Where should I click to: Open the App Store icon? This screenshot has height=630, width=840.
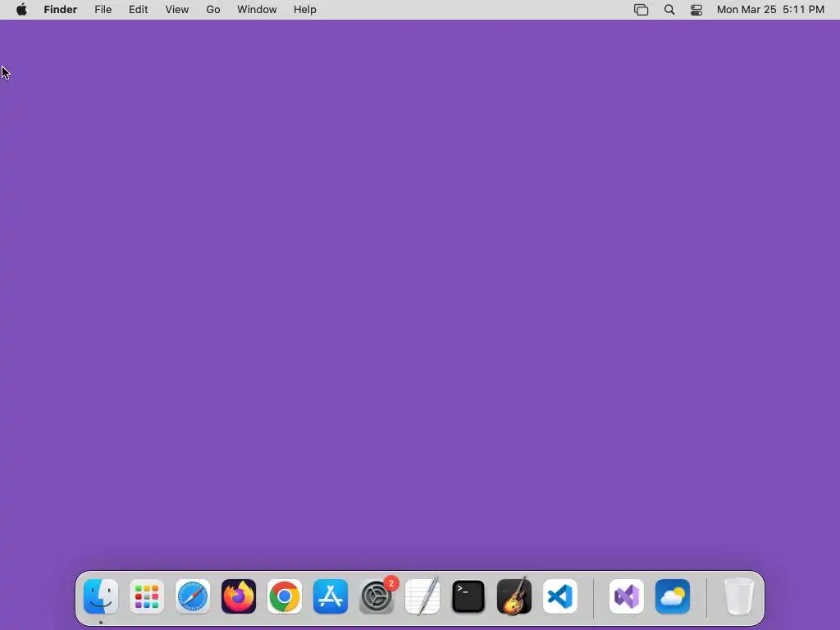(331, 596)
